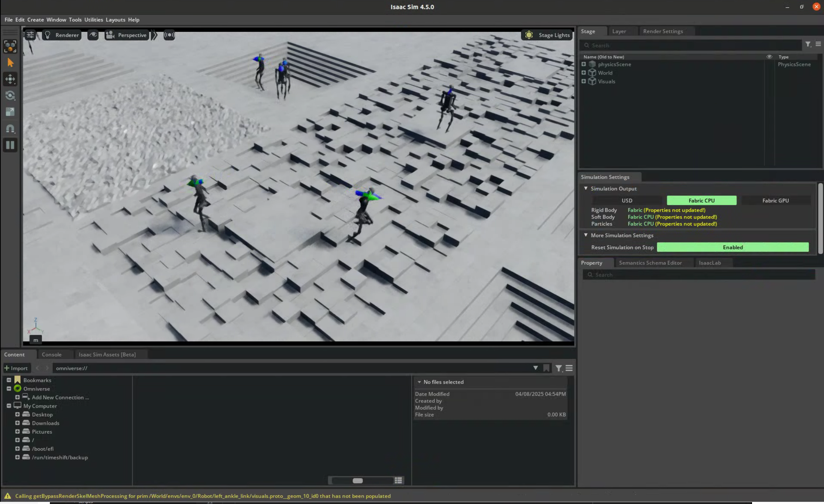Select Fabric GPU simulation output
Image resolution: width=824 pixels, height=504 pixels.
click(775, 200)
